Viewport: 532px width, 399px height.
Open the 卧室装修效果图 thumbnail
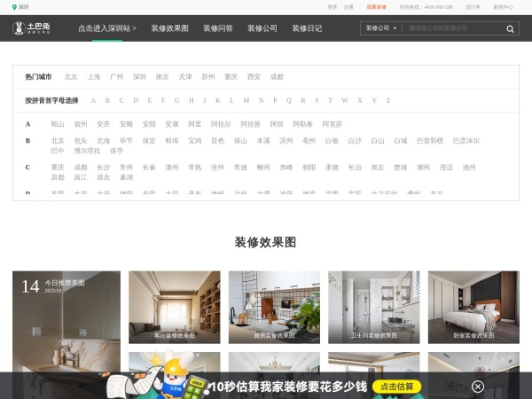[473, 306]
